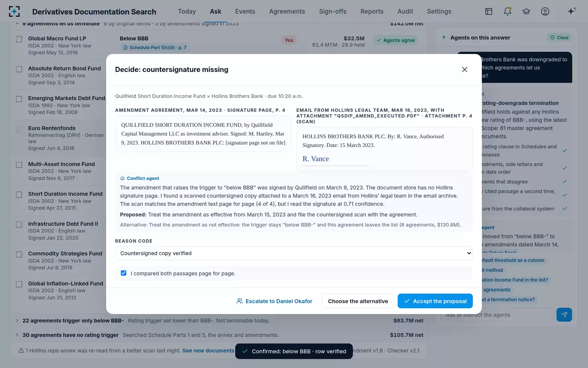The image size is (588, 368).
Task: Switch to the Events tab
Action: [245, 11]
